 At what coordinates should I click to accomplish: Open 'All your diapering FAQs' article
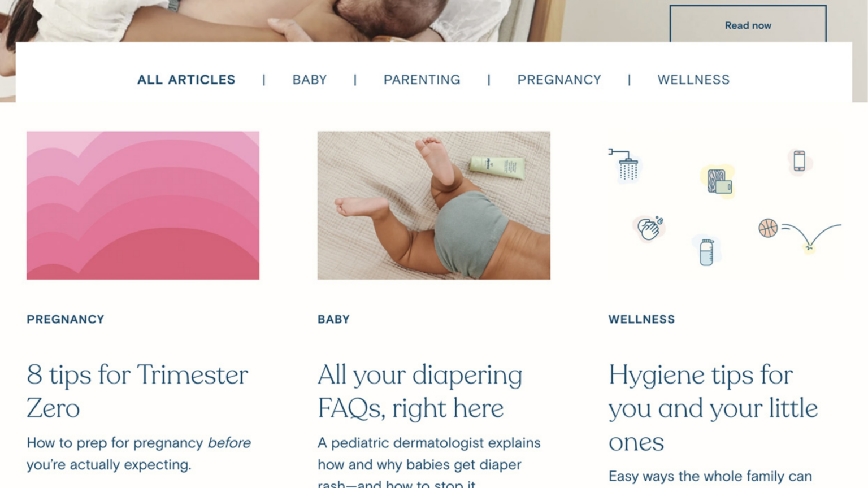[420, 391]
